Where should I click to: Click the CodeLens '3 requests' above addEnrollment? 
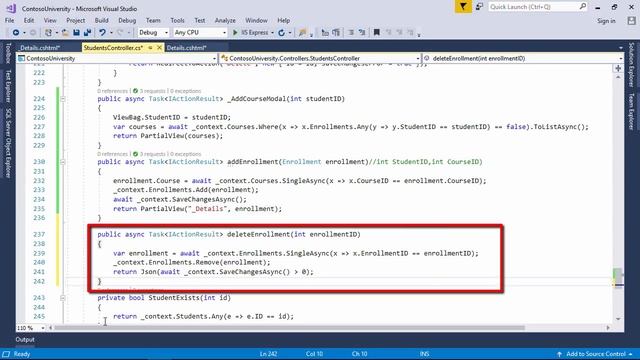click(x=153, y=154)
